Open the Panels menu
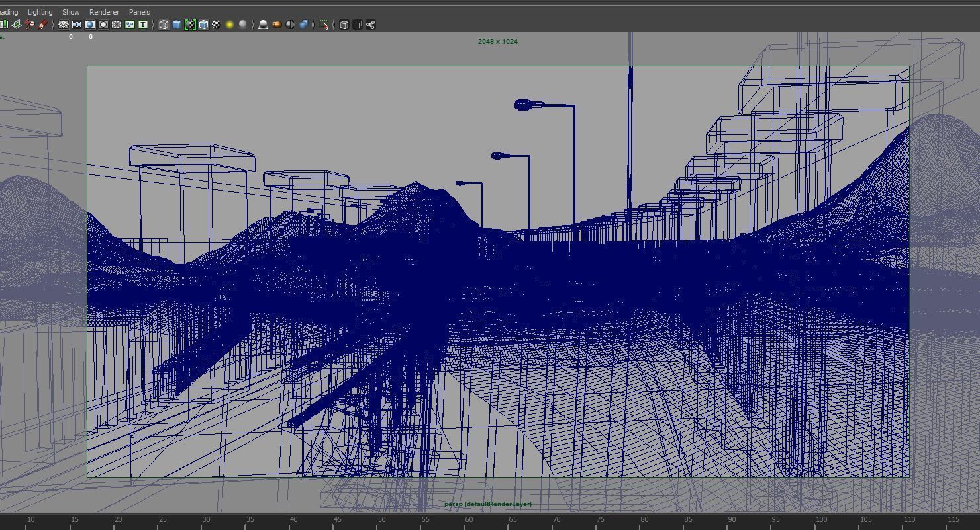Screen dimensions: 980x530 (x=139, y=12)
